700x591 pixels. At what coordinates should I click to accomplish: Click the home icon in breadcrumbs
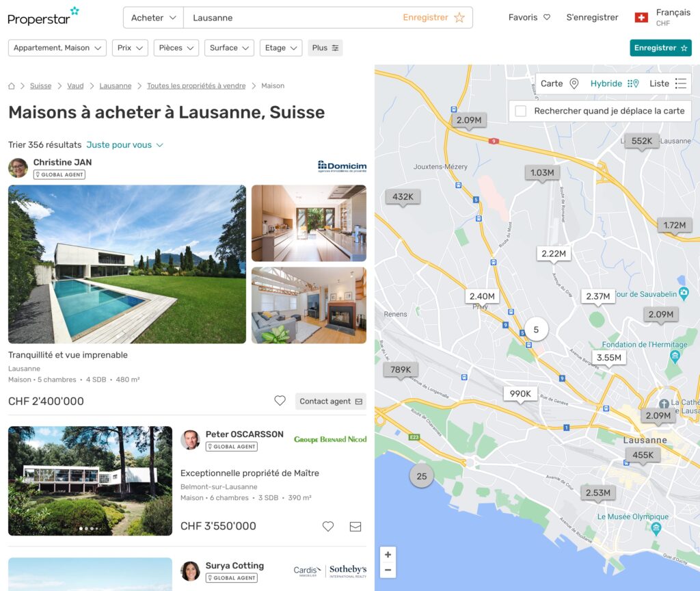coord(12,86)
